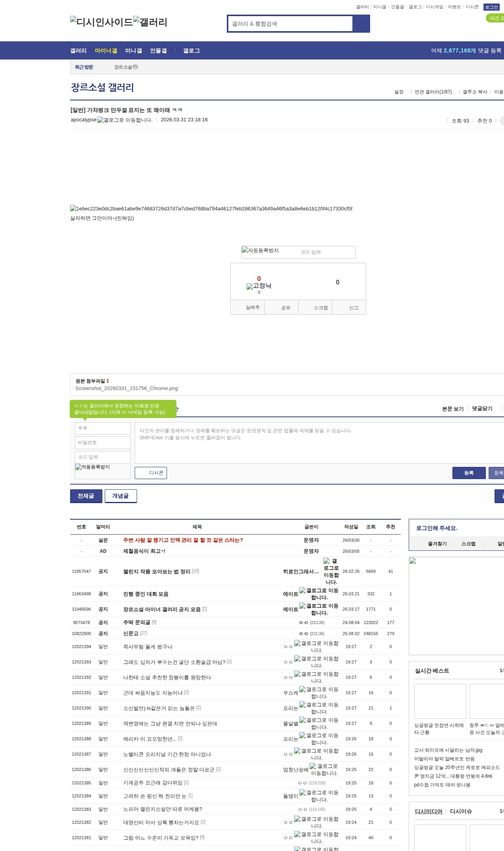This screenshot has height=851, width=504.
Task: Open the 디시콘 picker in comment box
Action: (151, 473)
